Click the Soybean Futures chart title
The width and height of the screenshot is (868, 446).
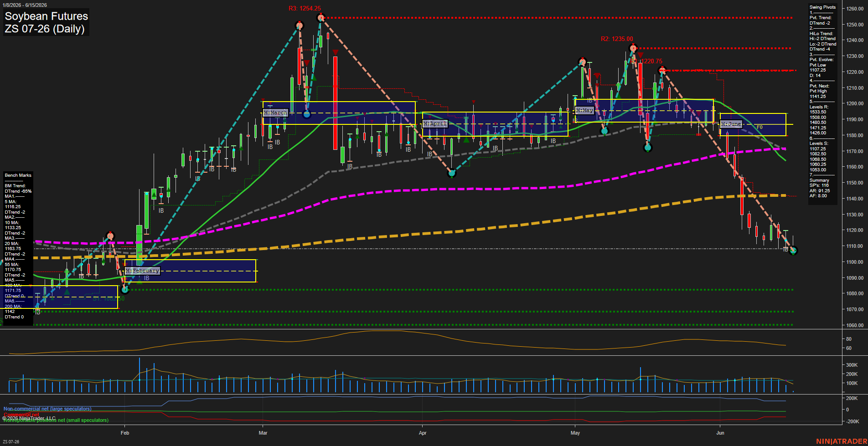tap(46, 16)
